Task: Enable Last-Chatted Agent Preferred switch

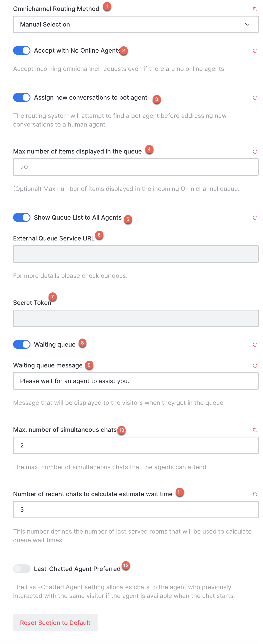Action: pos(22,569)
